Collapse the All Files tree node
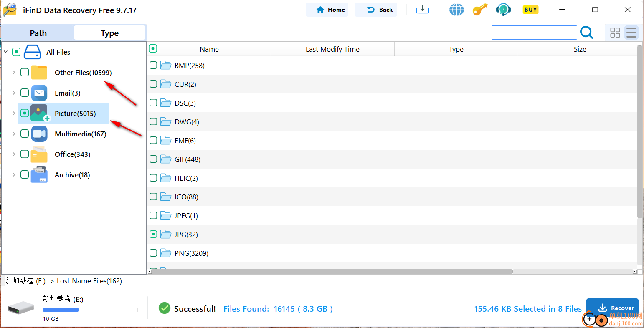Viewport: 644px width, 328px height. [x=6, y=52]
